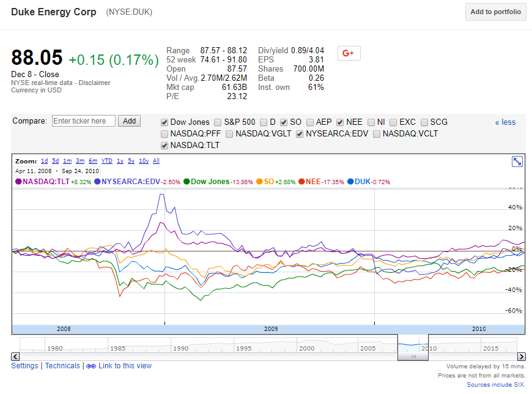Enable the EXC ticker checkbox
This screenshot has height=394, width=532.
pos(393,122)
